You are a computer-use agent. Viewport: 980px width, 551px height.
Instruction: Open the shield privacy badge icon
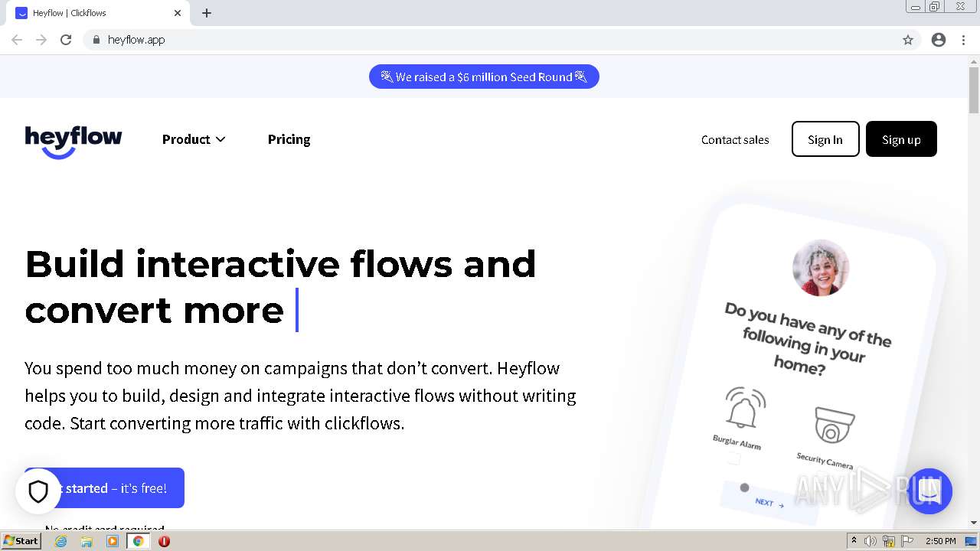point(38,491)
